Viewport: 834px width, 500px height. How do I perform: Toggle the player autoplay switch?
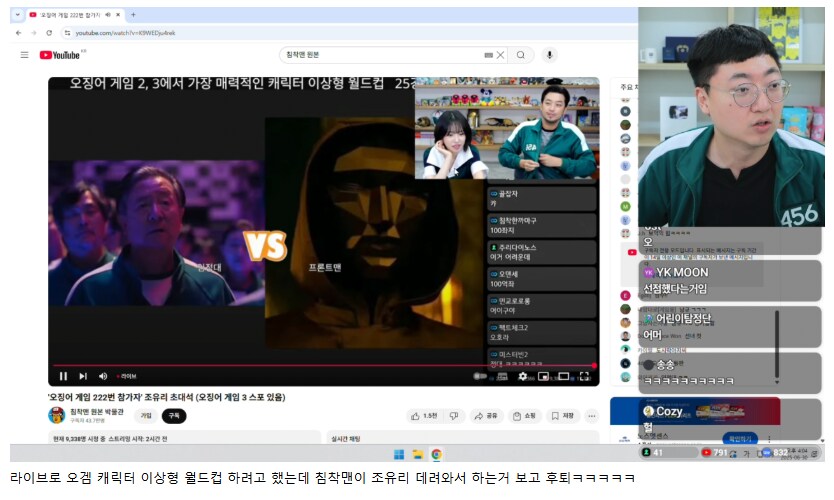pyautogui.click(x=480, y=376)
